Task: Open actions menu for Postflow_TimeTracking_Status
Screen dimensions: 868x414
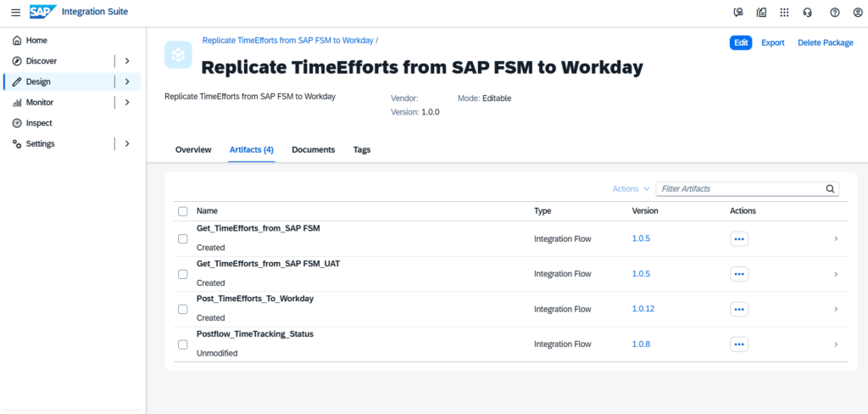Action: click(739, 344)
